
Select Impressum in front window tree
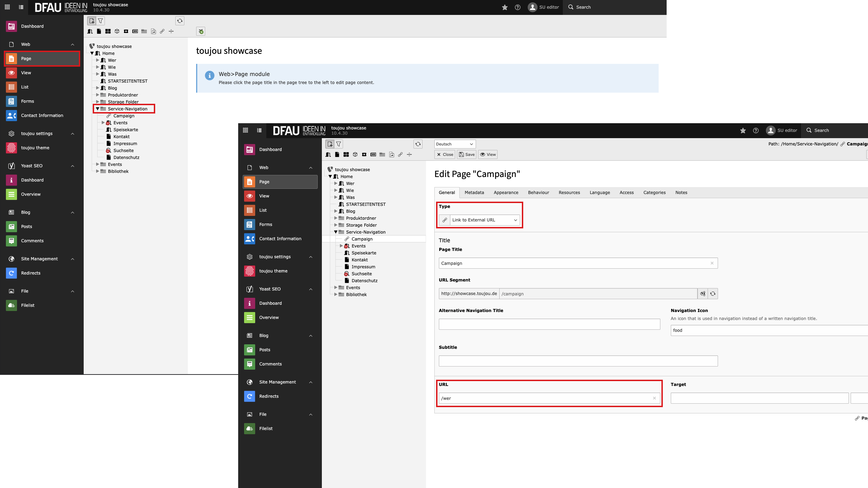point(363,267)
